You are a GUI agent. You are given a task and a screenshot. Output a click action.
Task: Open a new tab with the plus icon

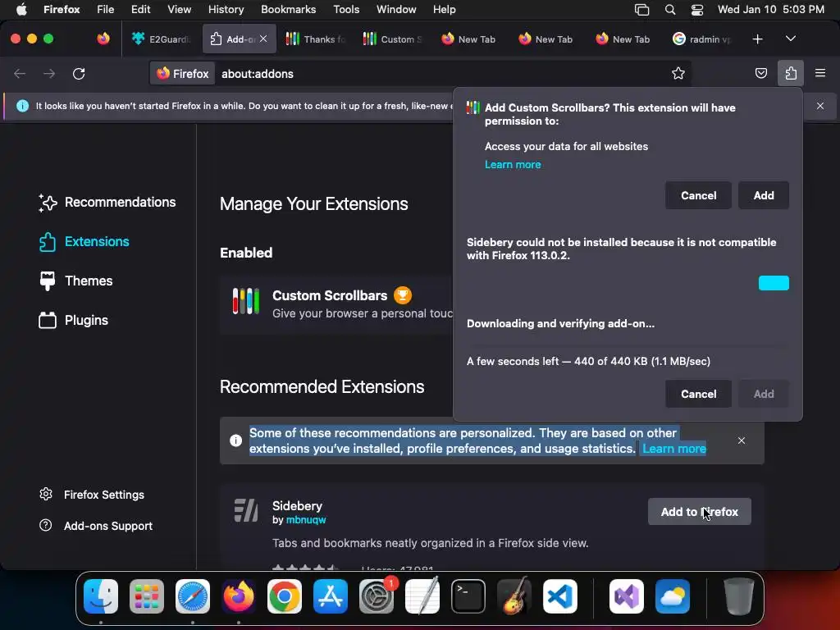[x=757, y=39]
